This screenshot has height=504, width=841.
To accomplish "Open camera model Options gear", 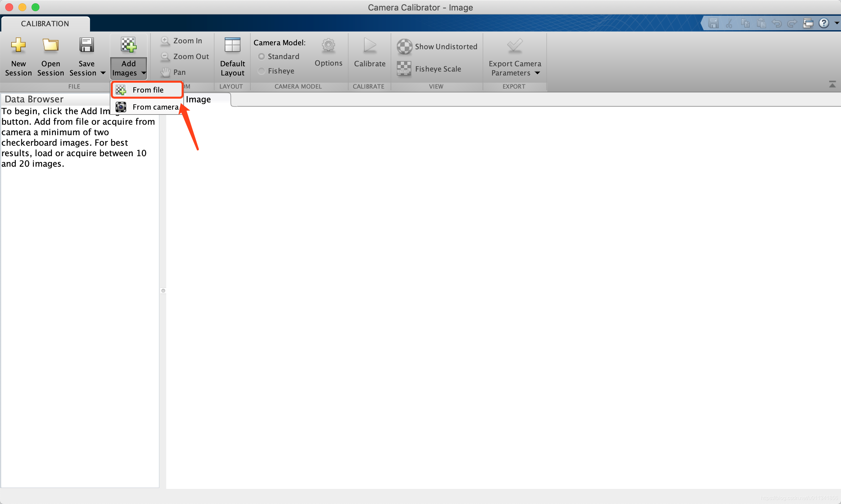I will 328,45.
